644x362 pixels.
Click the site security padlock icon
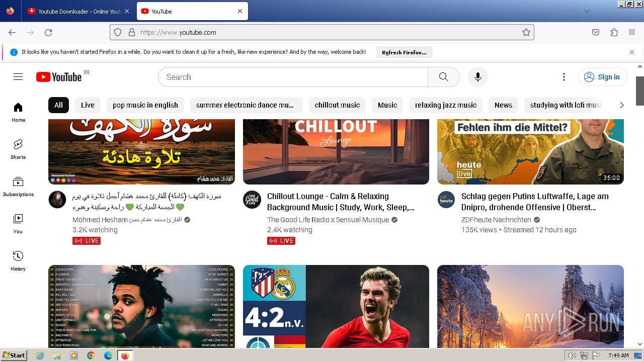point(132,32)
